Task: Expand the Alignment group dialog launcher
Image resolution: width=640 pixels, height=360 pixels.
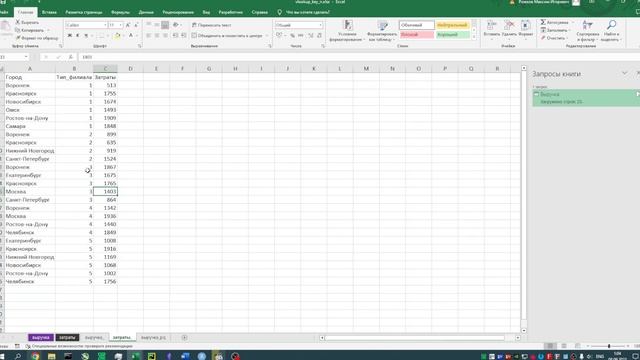Action: tap(270, 46)
